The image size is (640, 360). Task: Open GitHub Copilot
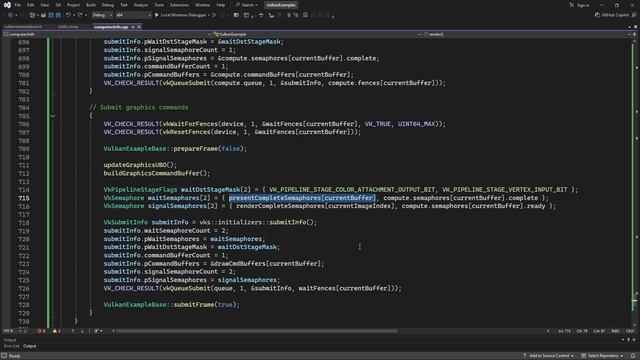[611, 15]
